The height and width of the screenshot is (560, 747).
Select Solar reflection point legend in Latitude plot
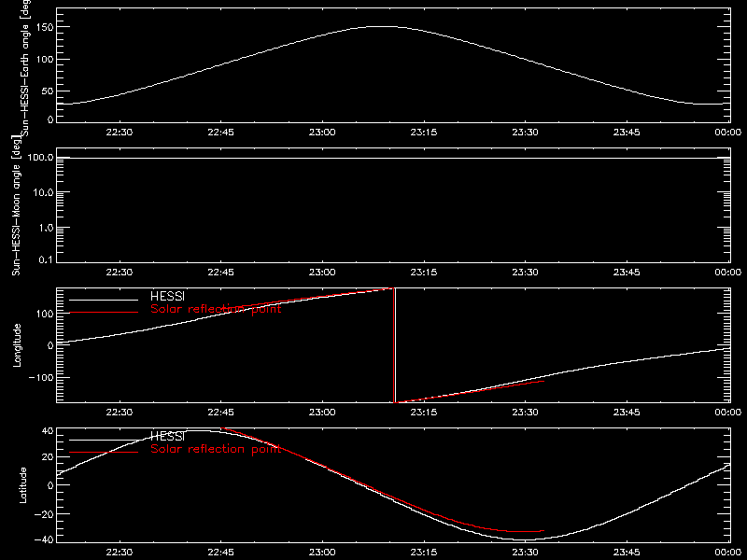pyautogui.click(x=216, y=449)
